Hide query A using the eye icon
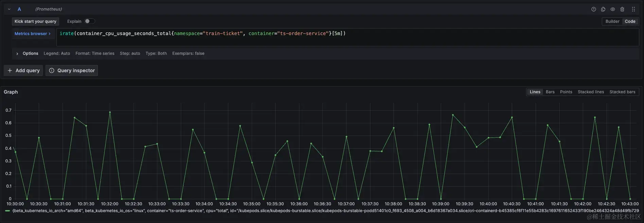644x223 pixels. click(612, 10)
